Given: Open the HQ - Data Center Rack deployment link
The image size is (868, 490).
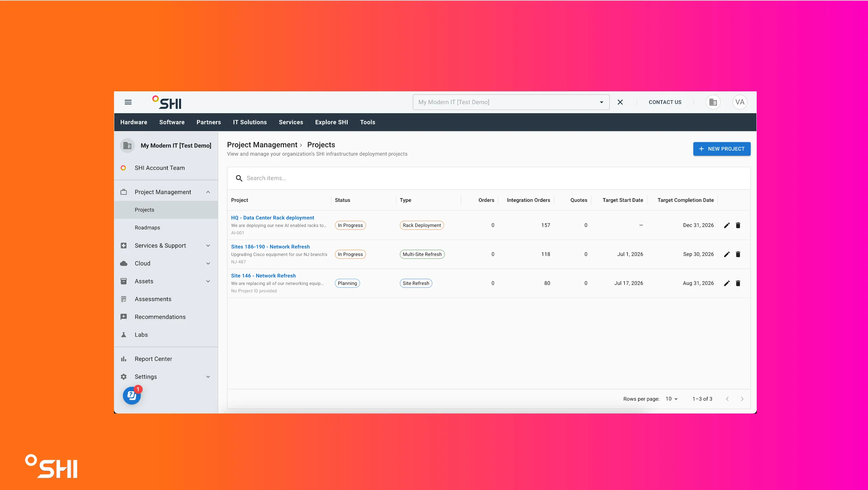Looking at the screenshot, I should point(272,218).
